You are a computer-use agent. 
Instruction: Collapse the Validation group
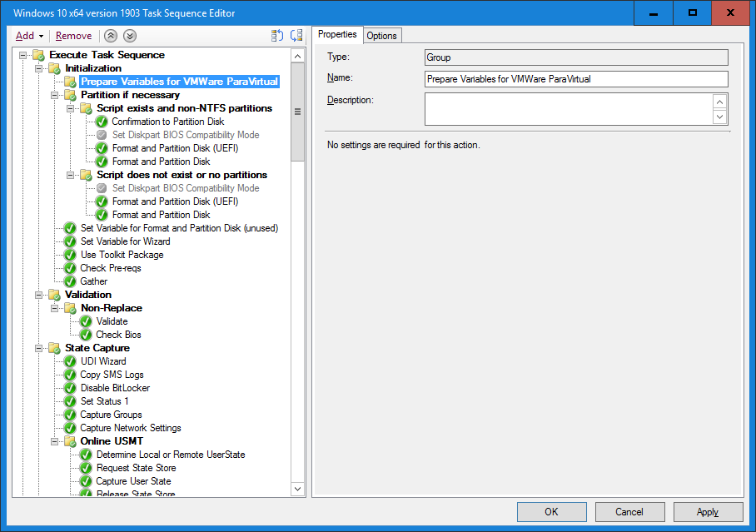[x=38, y=295]
